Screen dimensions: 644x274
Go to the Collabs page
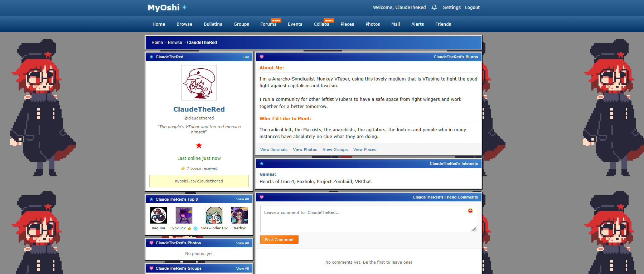pos(321,24)
